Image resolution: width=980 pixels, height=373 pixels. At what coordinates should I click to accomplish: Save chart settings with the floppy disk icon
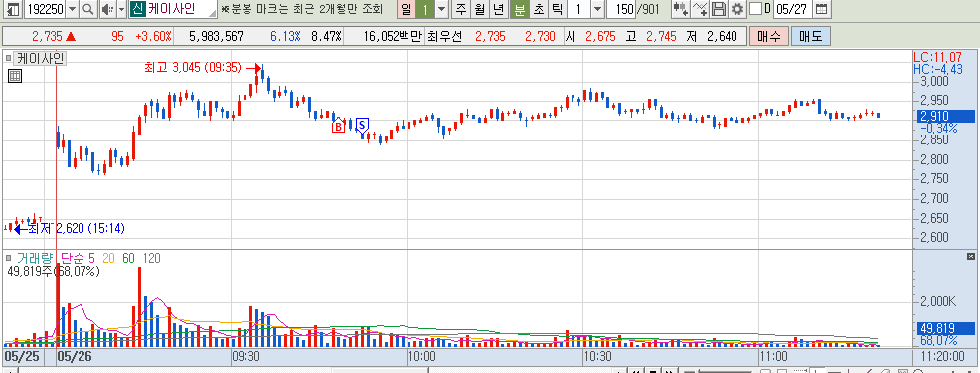pyautogui.click(x=720, y=9)
